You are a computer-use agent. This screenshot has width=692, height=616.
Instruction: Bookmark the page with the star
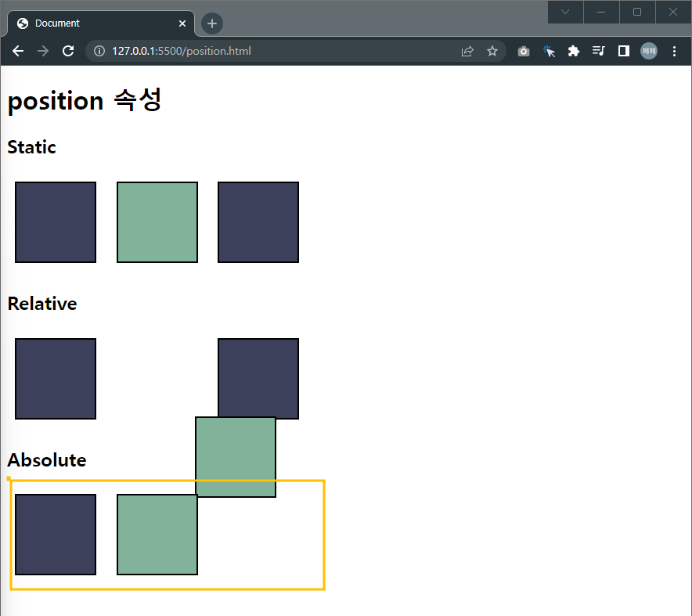point(492,51)
